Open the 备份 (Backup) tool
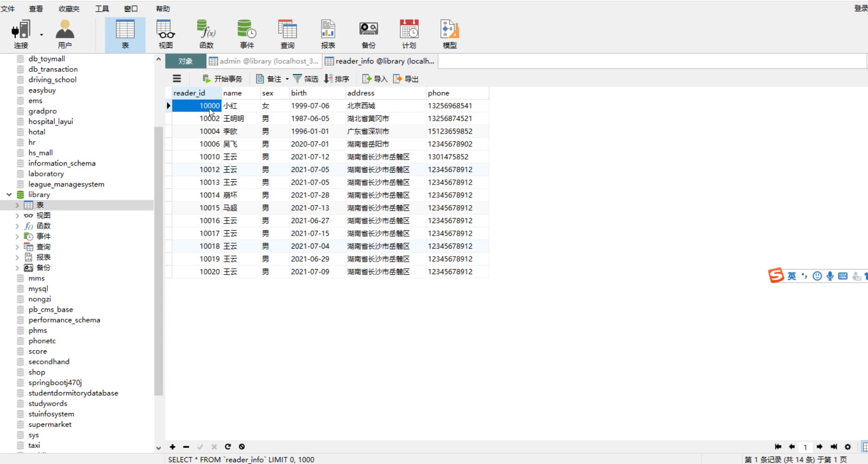Screen dimensions: 868x464 pos(369,34)
